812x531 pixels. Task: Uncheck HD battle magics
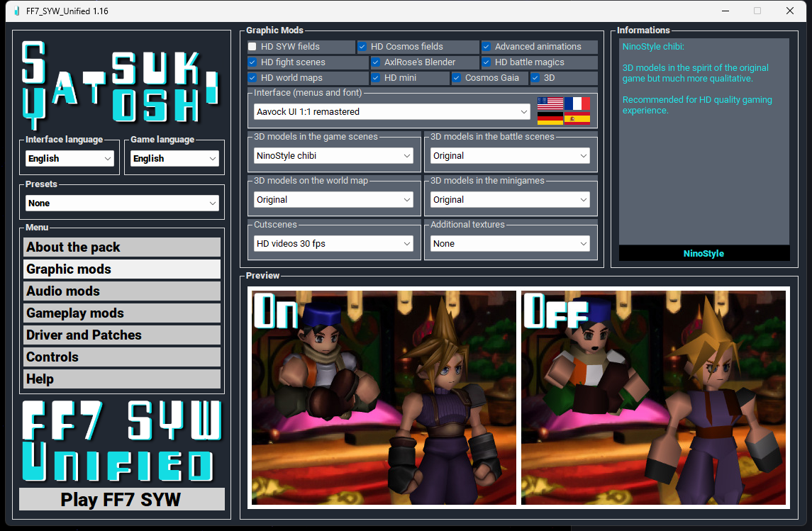coord(486,62)
